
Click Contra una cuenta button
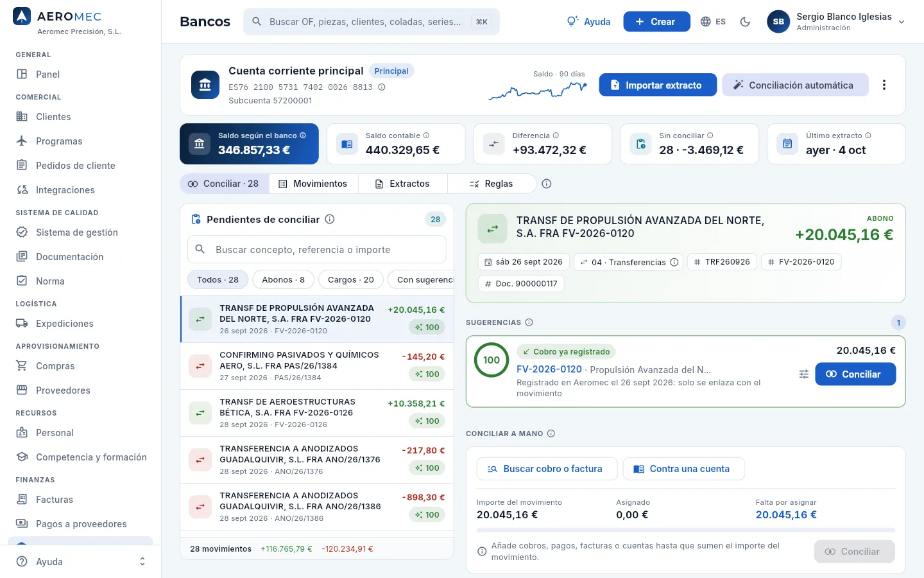[684, 469]
